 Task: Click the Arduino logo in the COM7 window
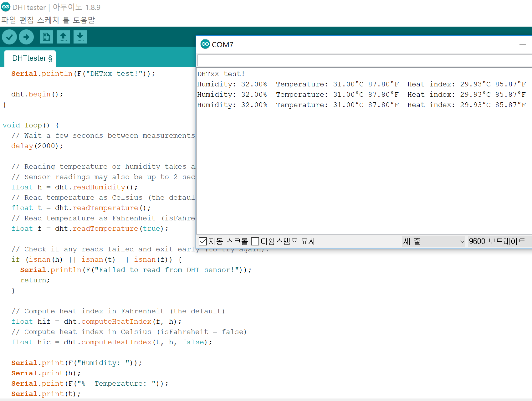coord(205,44)
